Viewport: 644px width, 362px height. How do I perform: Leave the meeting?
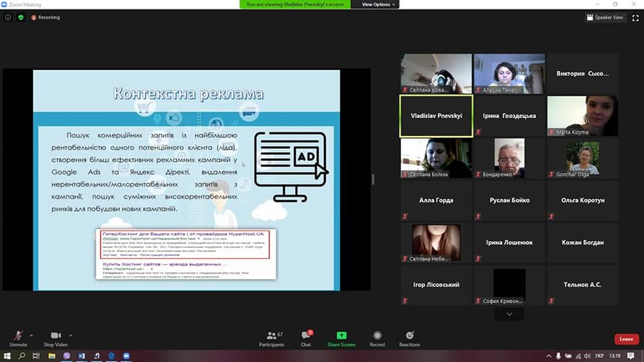click(626, 339)
